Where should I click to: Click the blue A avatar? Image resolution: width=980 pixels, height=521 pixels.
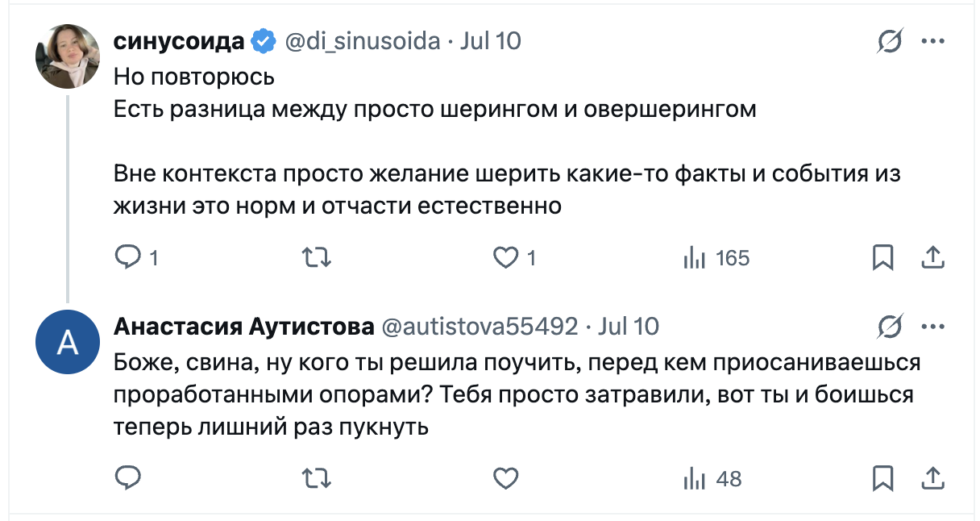pos(68,344)
